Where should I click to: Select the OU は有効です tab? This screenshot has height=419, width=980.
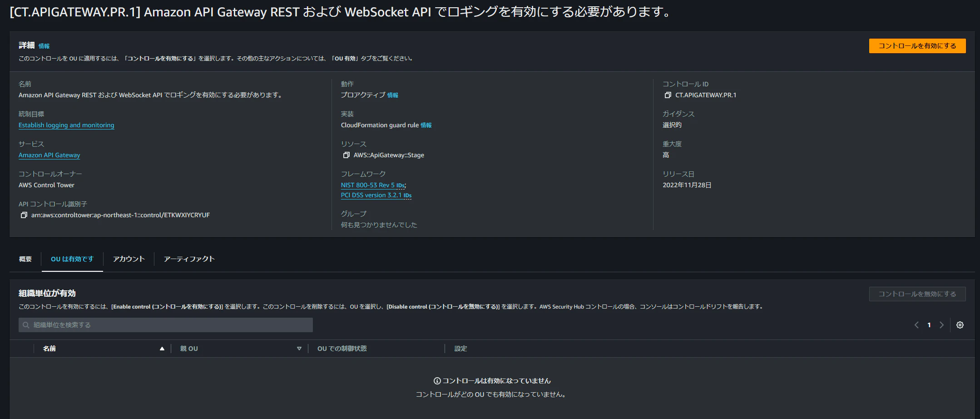72,259
